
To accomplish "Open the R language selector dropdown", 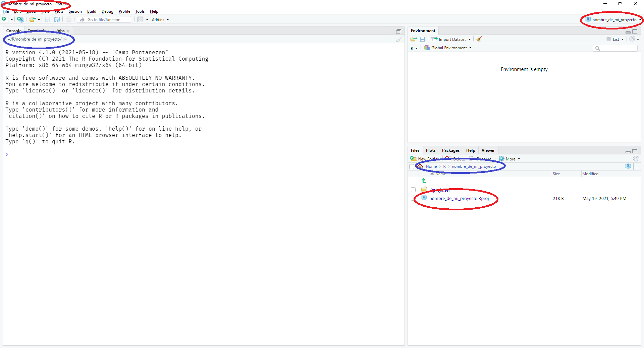I will [414, 48].
